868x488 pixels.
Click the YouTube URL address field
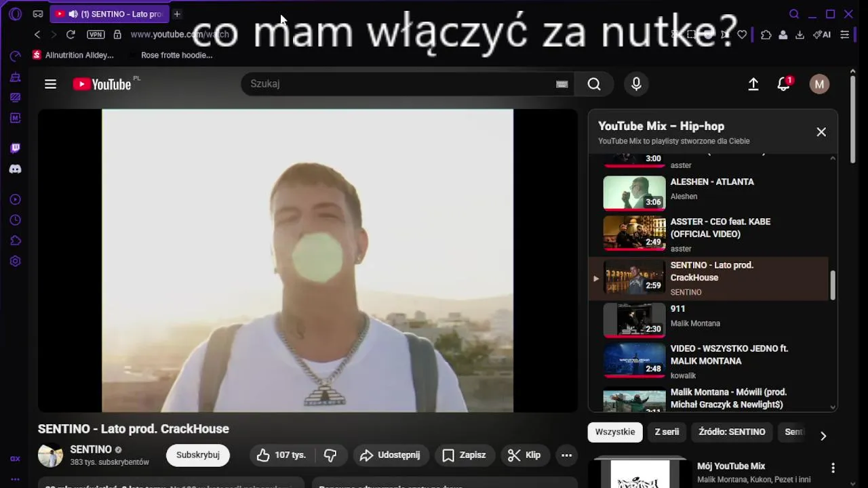pyautogui.click(x=180, y=35)
